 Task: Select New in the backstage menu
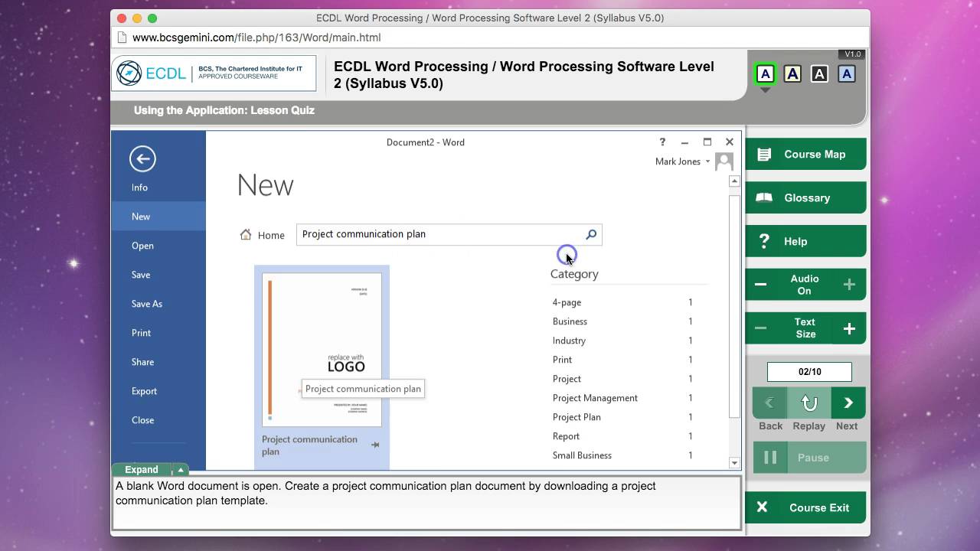158,217
